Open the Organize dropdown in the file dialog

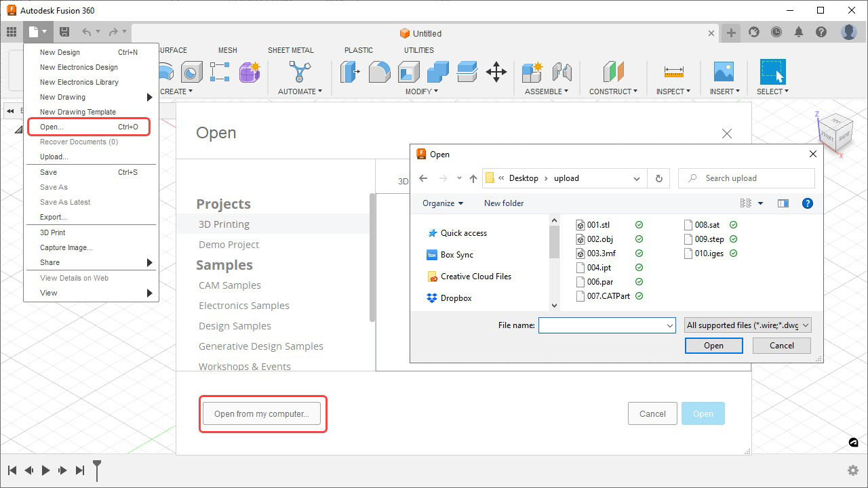tap(443, 203)
